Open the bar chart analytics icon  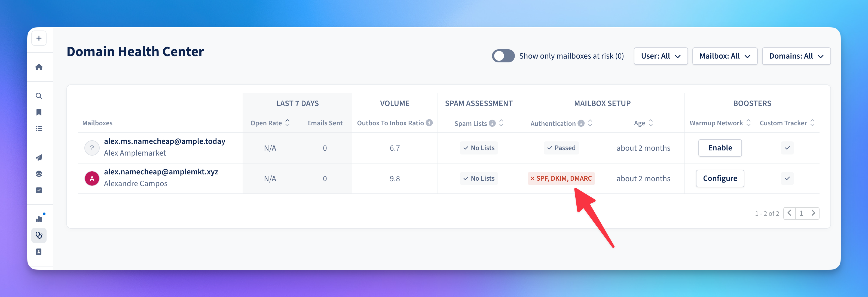click(x=39, y=219)
